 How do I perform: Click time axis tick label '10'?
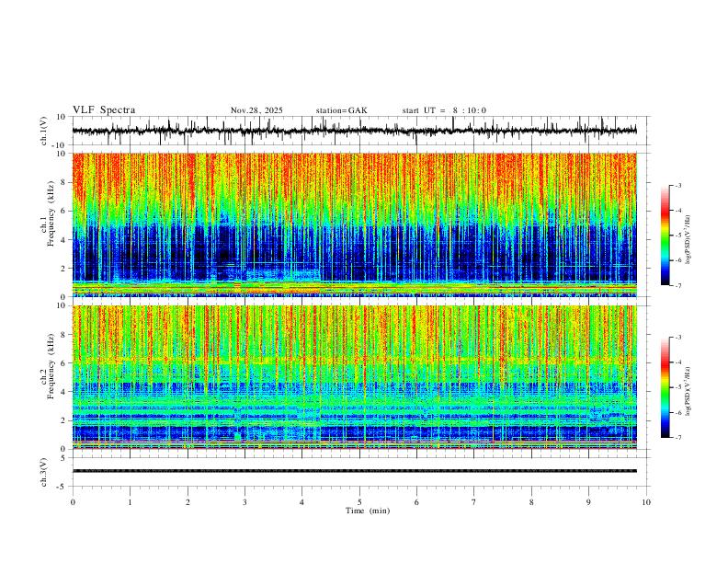click(x=646, y=502)
